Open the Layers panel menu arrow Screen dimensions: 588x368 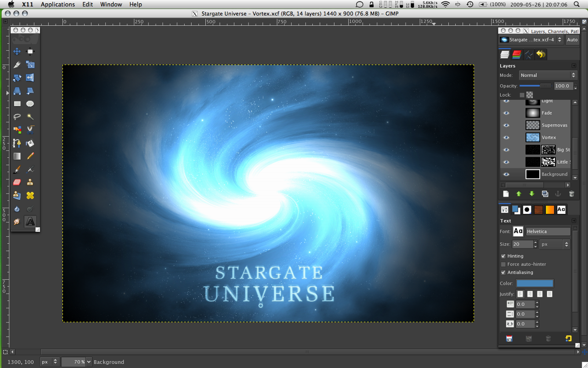pyautogui.click(x=574, y=66)
